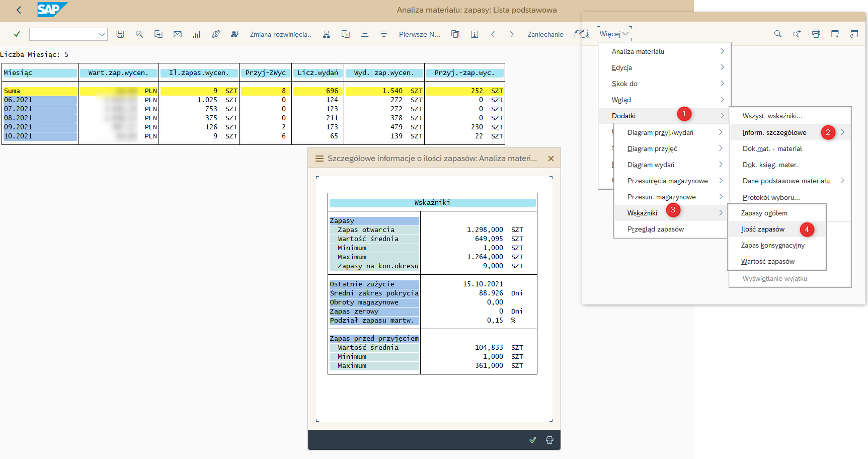
Task: Choose Wartość zapasów menu item
Action: tap(768, 261)
